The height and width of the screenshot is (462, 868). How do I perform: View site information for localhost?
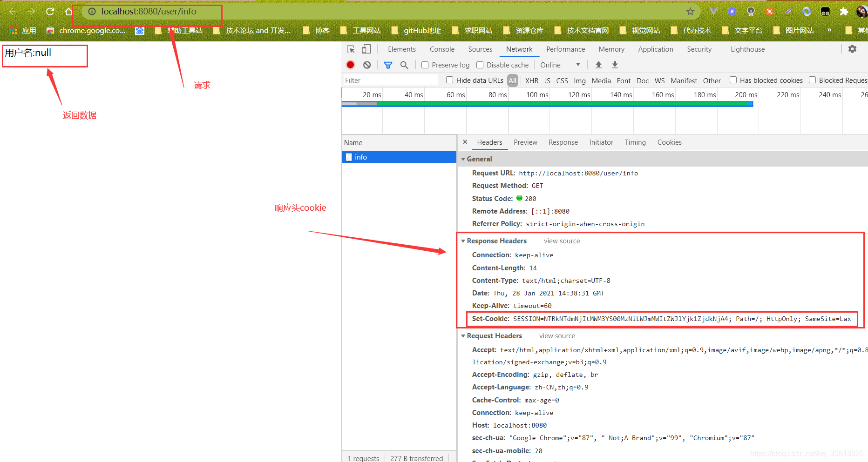[92, 12]
